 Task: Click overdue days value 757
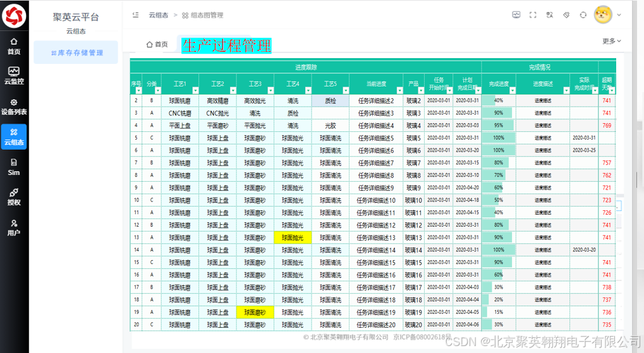click(607, 163)
